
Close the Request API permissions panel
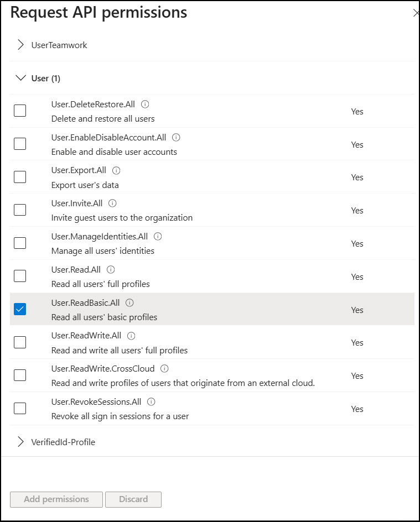pyautogui.click(x=416, y=13)
